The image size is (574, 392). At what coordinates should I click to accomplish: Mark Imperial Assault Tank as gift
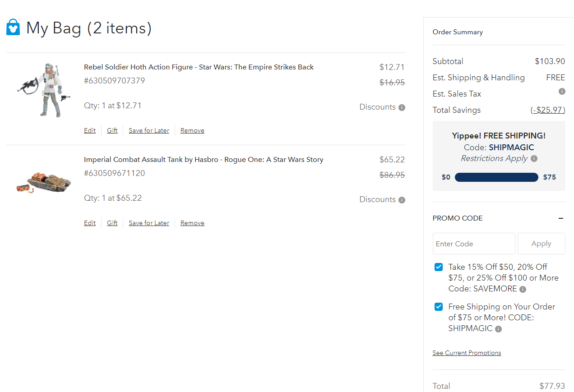click(x=112, y=223)
